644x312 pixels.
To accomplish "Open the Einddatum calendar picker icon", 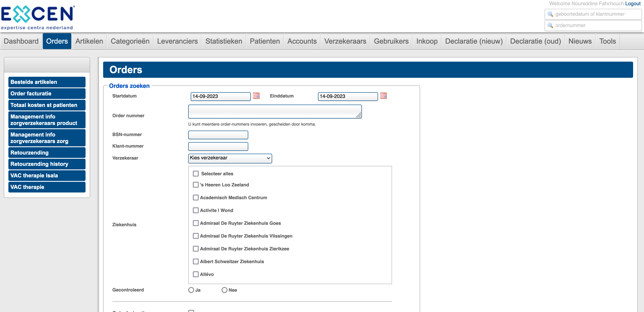I will pyautogui.click(x=383, y=96).
